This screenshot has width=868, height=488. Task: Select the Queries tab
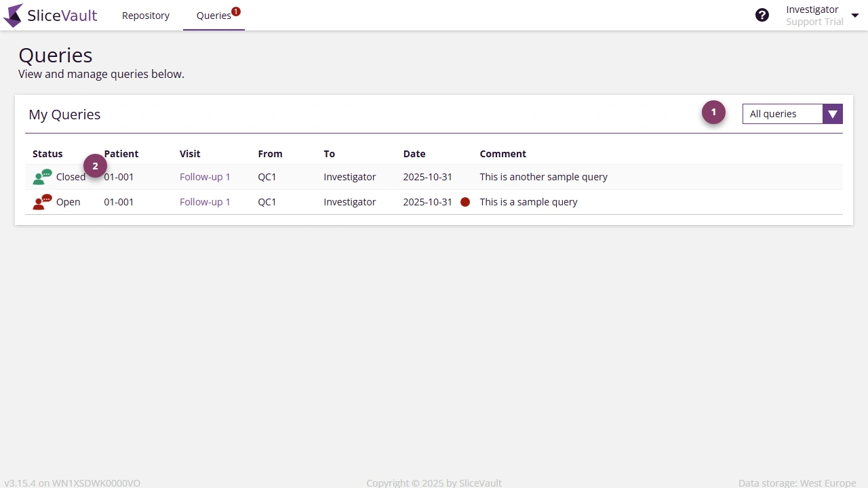[214, 15]
